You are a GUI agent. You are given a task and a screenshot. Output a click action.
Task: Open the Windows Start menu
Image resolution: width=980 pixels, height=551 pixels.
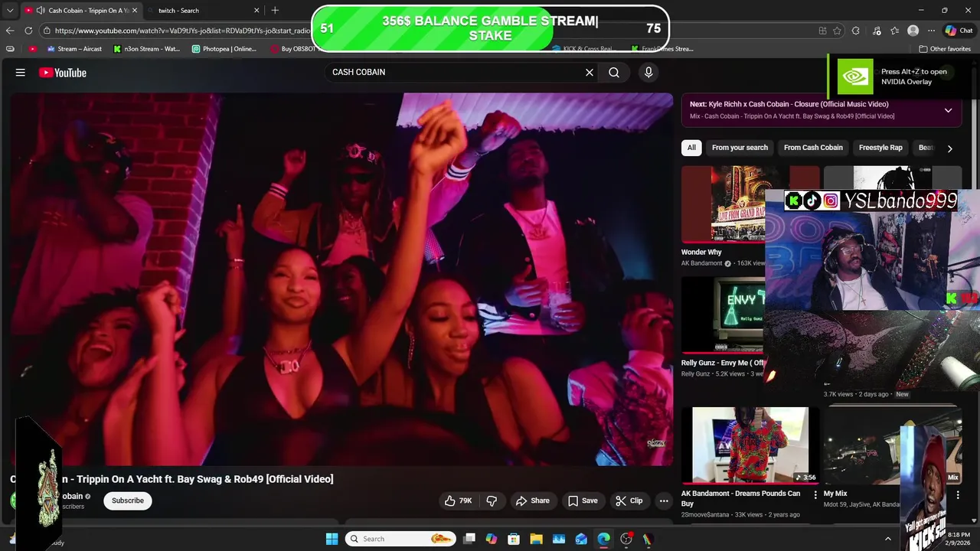click(332, 539)
